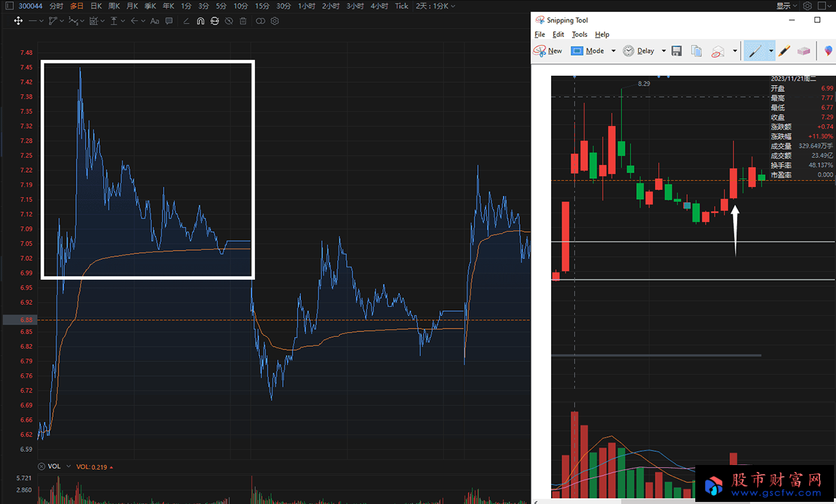Send the snip via email icon
The height and width of the screenshot is (504, 836).
718,51
